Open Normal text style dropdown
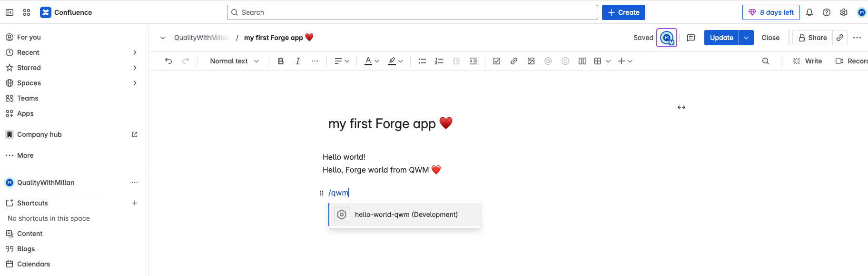Screen dimensions: 868x276 235,61
